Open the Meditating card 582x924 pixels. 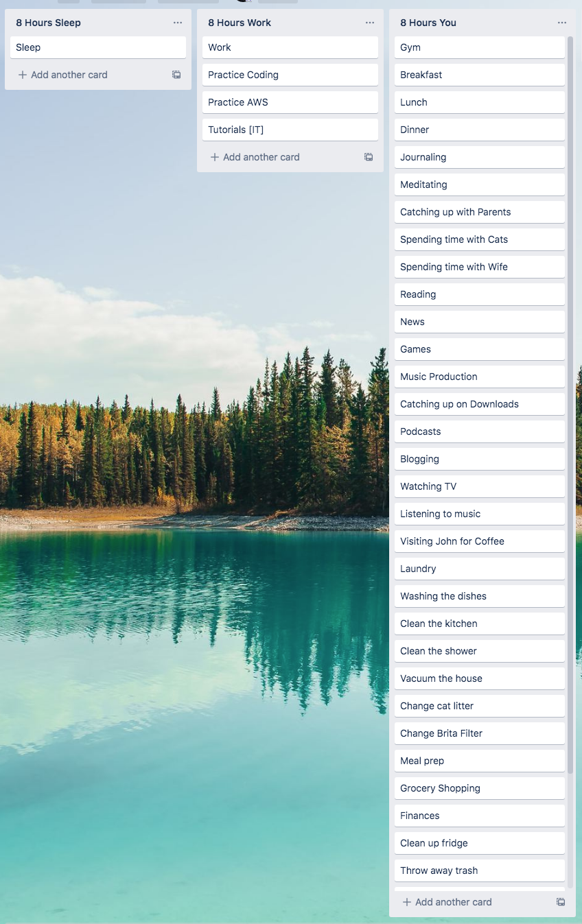(480, 185)
